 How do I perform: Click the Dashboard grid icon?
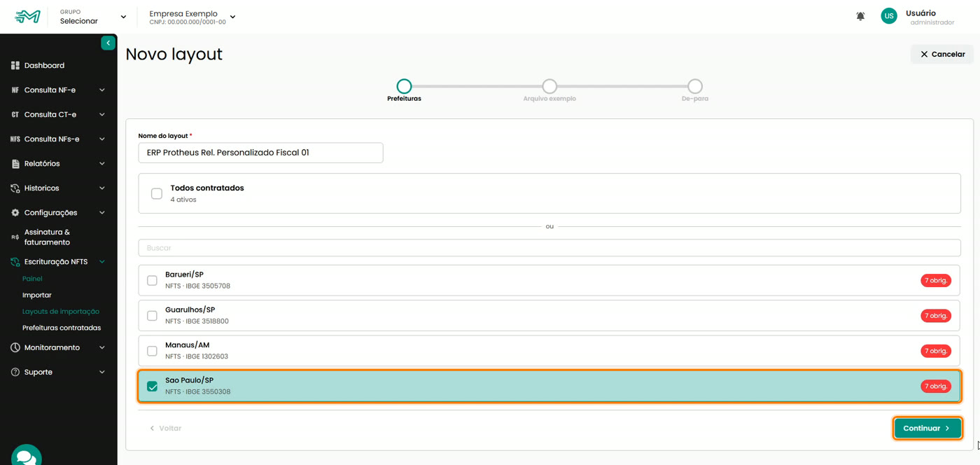point(15,65)
